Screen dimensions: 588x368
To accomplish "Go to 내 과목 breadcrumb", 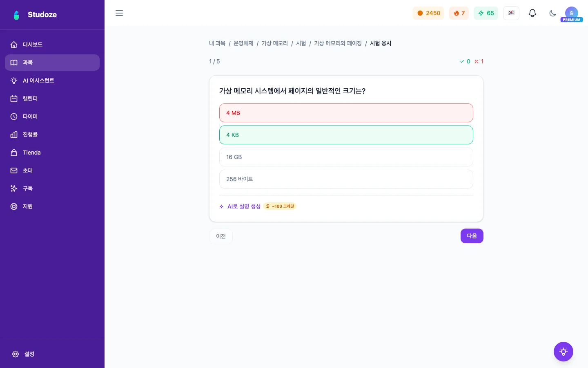I will point(217,43).
